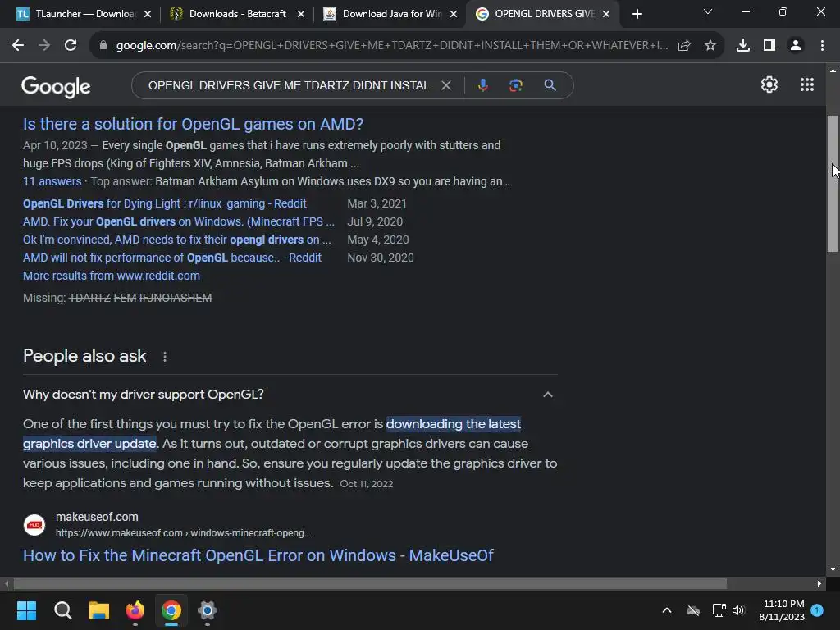
Task: Open the volume speaker tray icon
Action: click(738, 610)
